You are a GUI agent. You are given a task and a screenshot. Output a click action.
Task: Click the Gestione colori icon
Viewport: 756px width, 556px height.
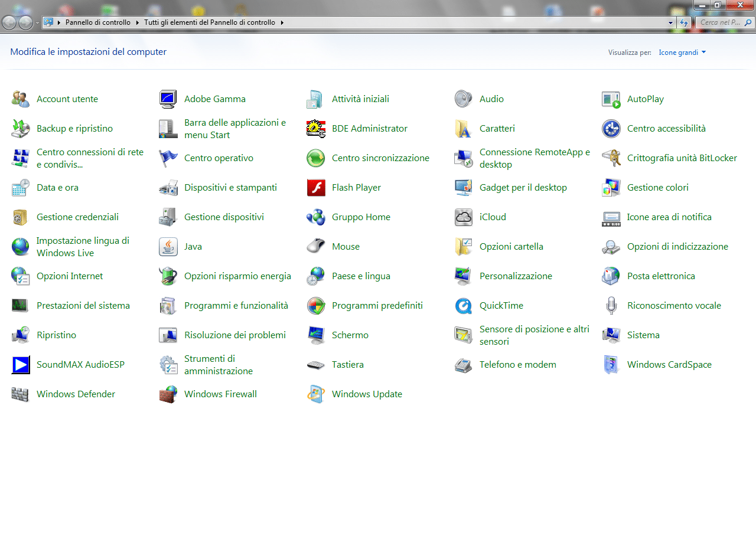611,188
